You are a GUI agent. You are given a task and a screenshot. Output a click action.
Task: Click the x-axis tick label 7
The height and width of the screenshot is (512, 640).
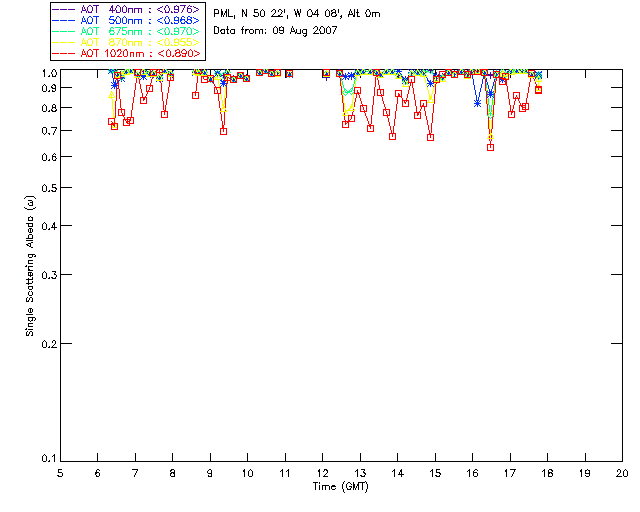click(135, 473)
